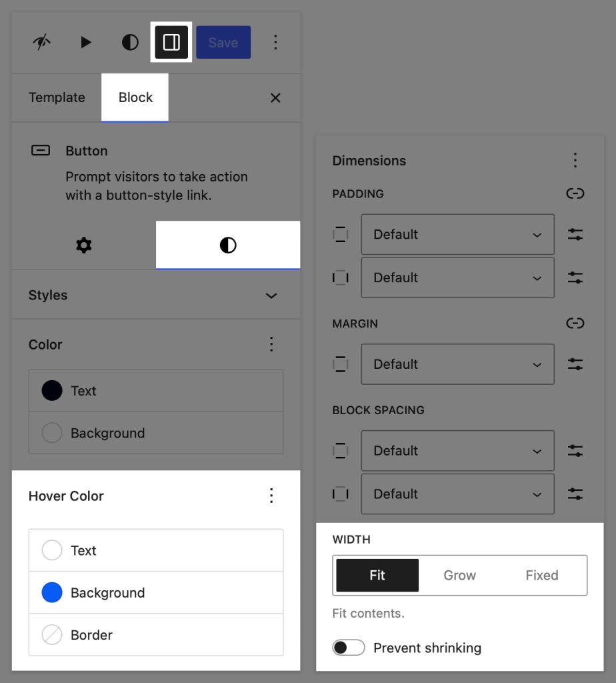Open the three-dot Options menu beside Save
Screen dimensions: 616x683
[x=275, y=43]
